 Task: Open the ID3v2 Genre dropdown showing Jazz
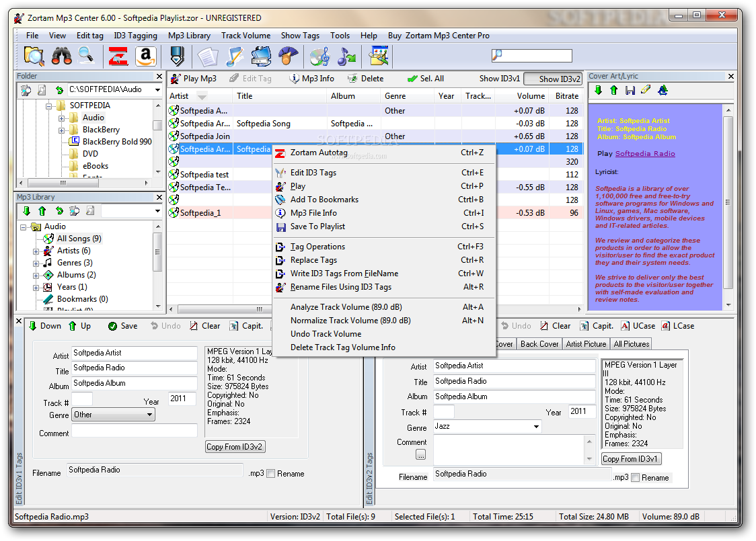click(x=536, y=426)
